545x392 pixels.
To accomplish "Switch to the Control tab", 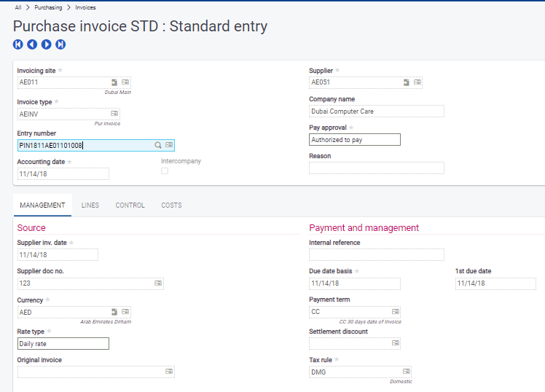I will pyautogui.click(x=130, y=205).
